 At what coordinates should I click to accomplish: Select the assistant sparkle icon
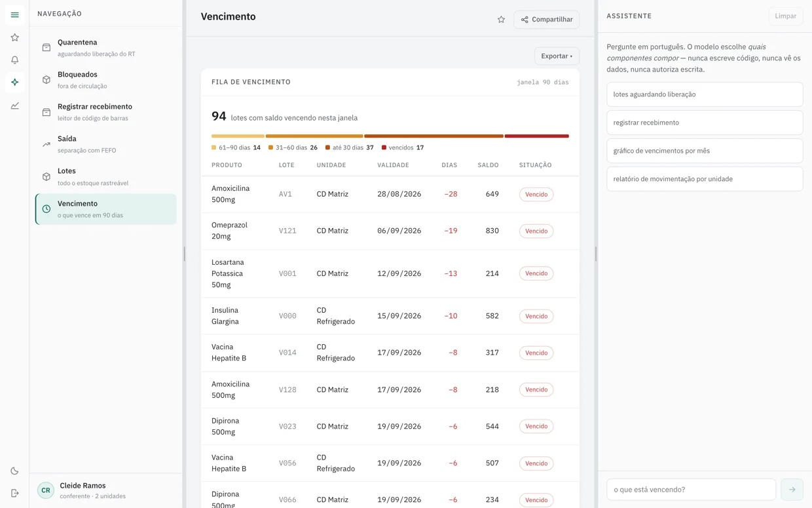14,82
